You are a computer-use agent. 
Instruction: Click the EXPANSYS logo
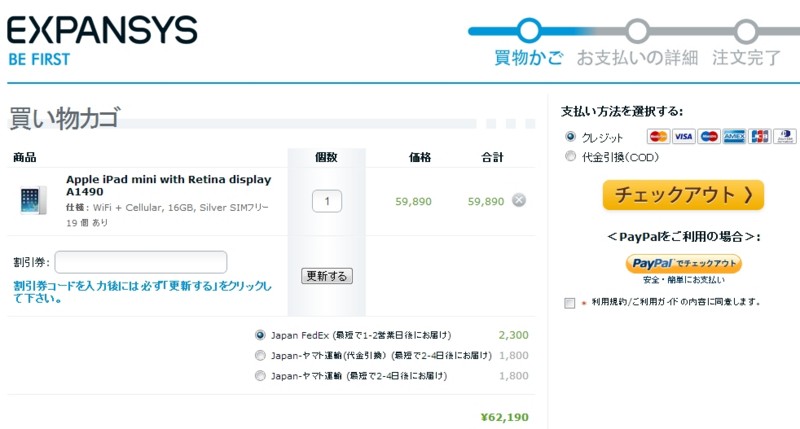(102, 30)
